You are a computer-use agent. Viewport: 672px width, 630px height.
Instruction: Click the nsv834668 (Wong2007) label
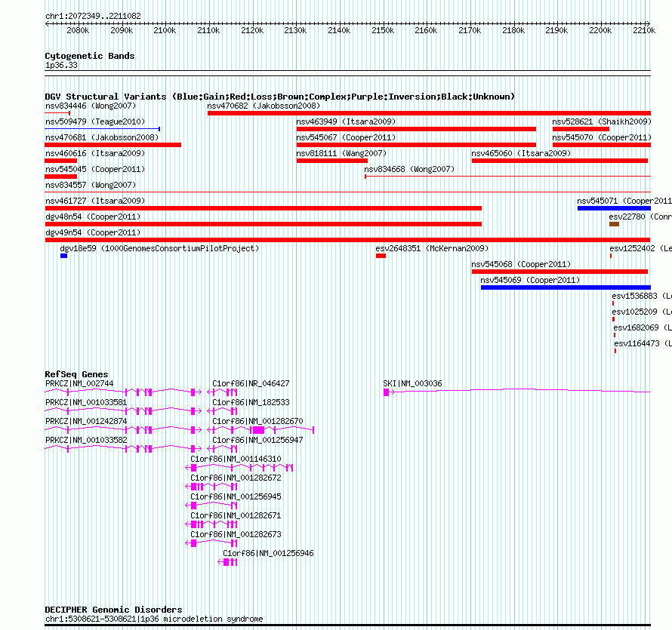coord(409,169)
